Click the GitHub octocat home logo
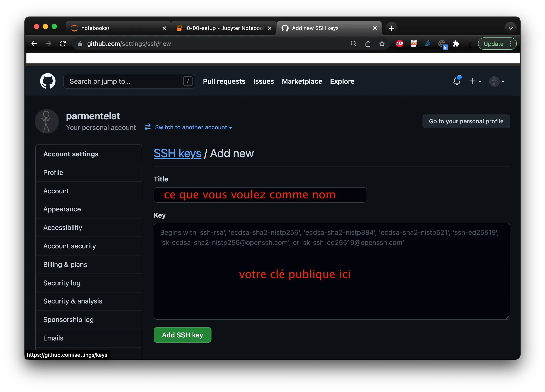545x392 pixels. (48, 81)
